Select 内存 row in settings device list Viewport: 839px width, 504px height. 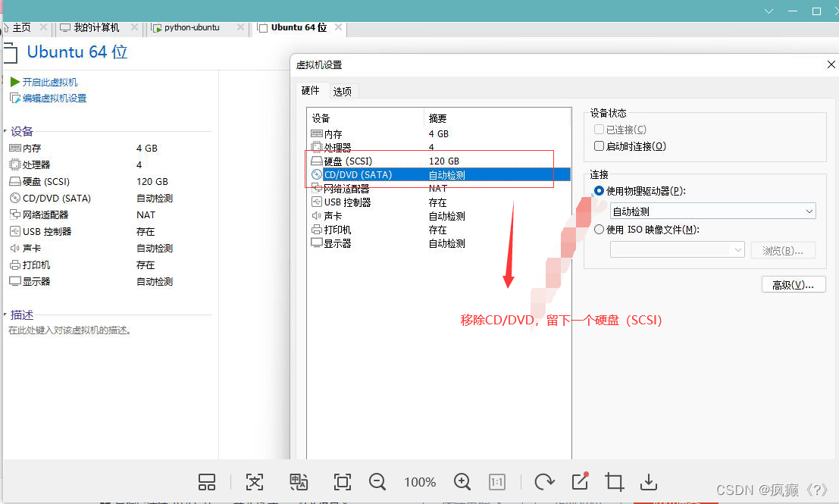439,133
